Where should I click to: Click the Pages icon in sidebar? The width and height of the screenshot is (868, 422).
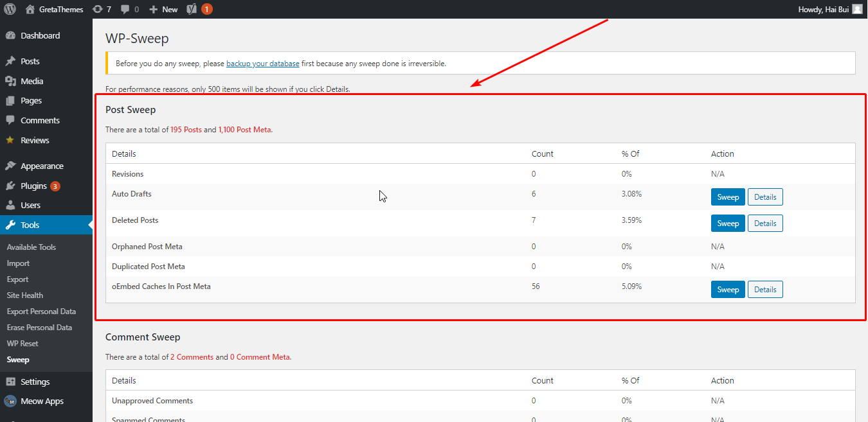click(x=10, y=101)
